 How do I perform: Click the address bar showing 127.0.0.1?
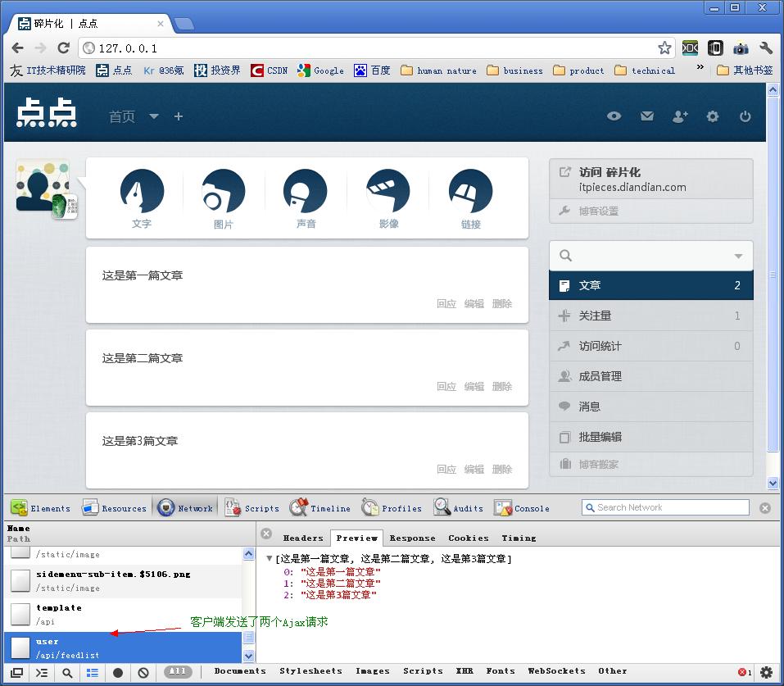[x=378, y=48]
